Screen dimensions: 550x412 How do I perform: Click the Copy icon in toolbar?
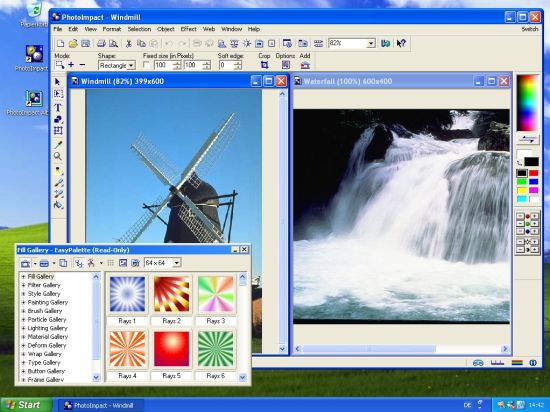(141, 43)
